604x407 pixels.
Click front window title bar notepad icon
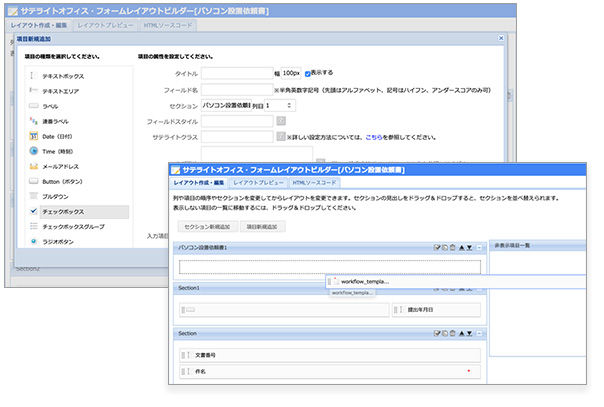176,170
